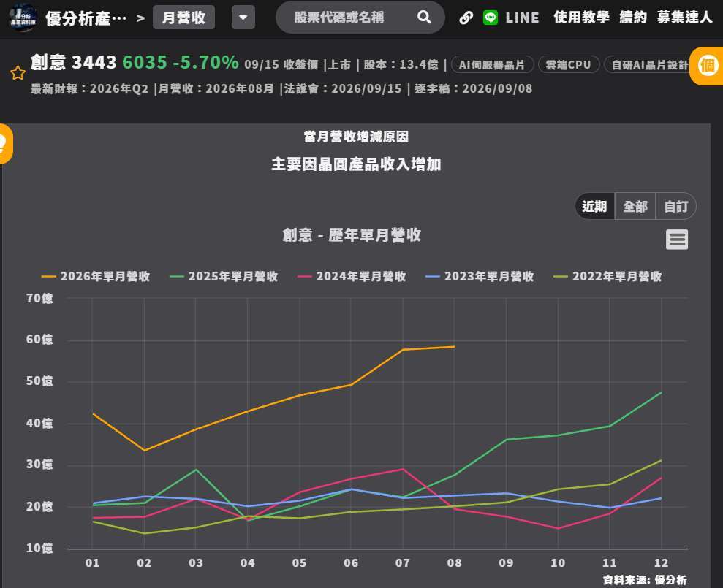Click the orange lightbulb icon on left
The image size is (723, 588).
(4, 144)
